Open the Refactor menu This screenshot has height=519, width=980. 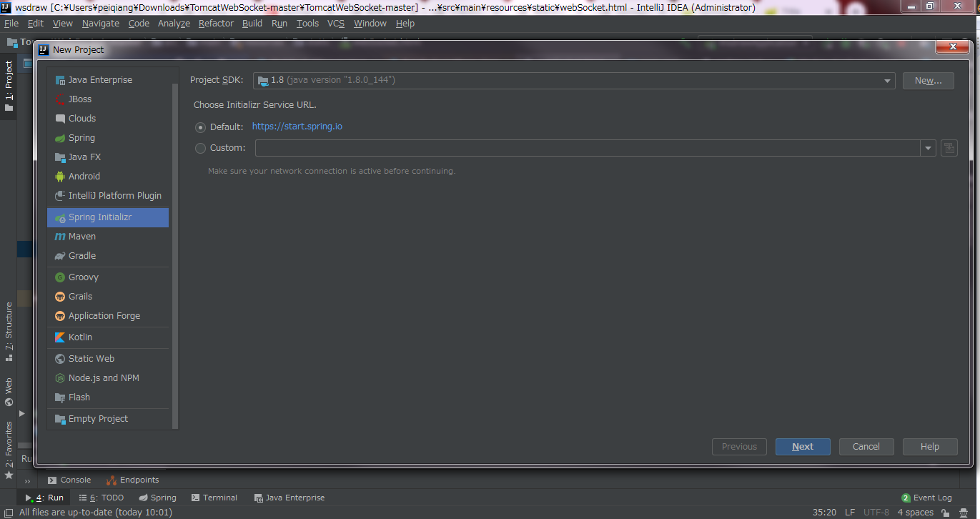click(x=216, y=24)
